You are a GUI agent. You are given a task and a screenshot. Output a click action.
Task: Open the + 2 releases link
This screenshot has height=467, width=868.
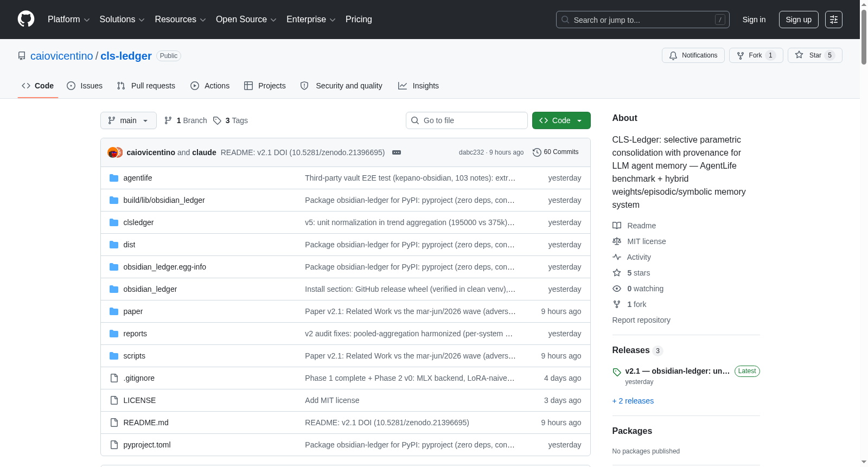pyautogui.click(x=633, y=401)
